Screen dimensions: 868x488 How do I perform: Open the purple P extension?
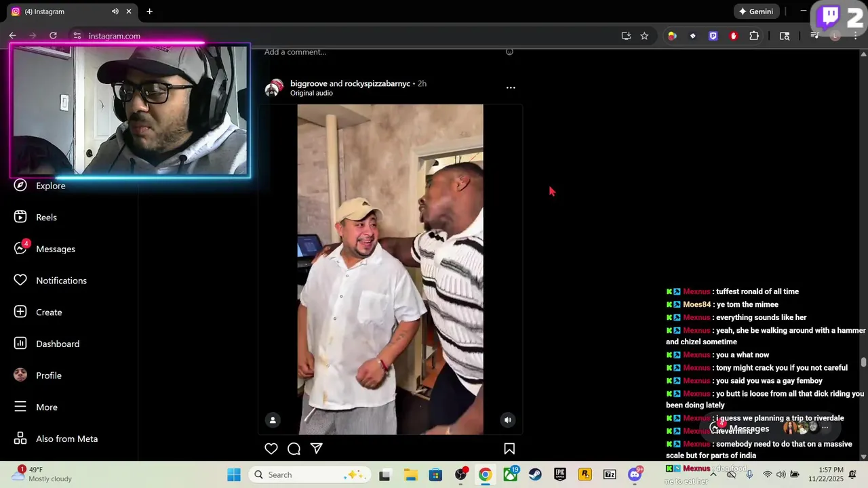[x=713, y=36]
